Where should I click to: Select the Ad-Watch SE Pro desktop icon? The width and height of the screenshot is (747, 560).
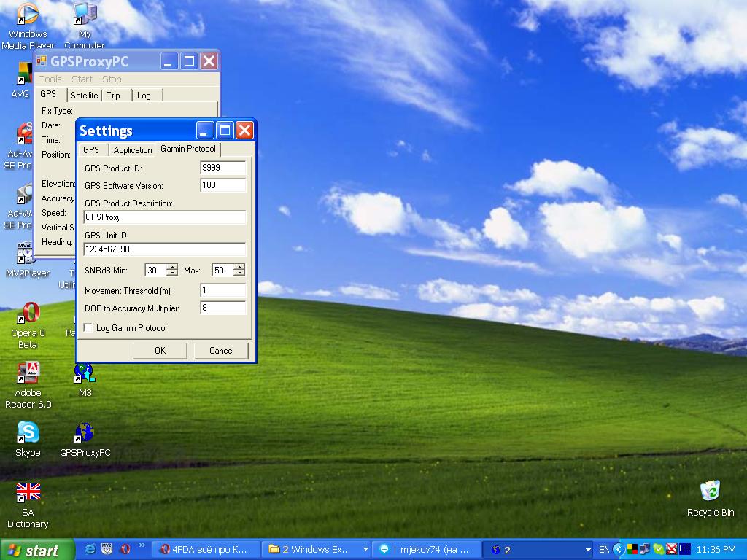(18, 206)
